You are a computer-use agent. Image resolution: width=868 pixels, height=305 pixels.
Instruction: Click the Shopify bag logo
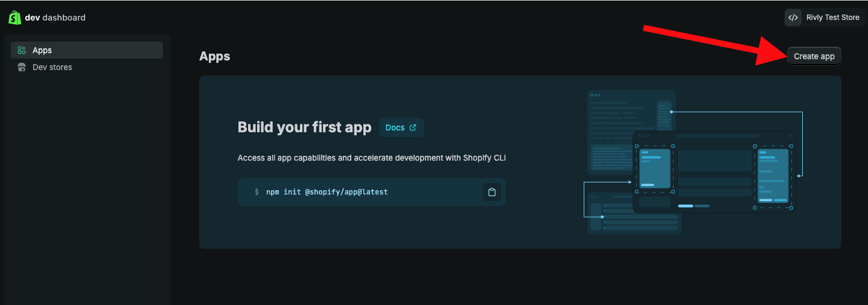[x=14, y=18]
